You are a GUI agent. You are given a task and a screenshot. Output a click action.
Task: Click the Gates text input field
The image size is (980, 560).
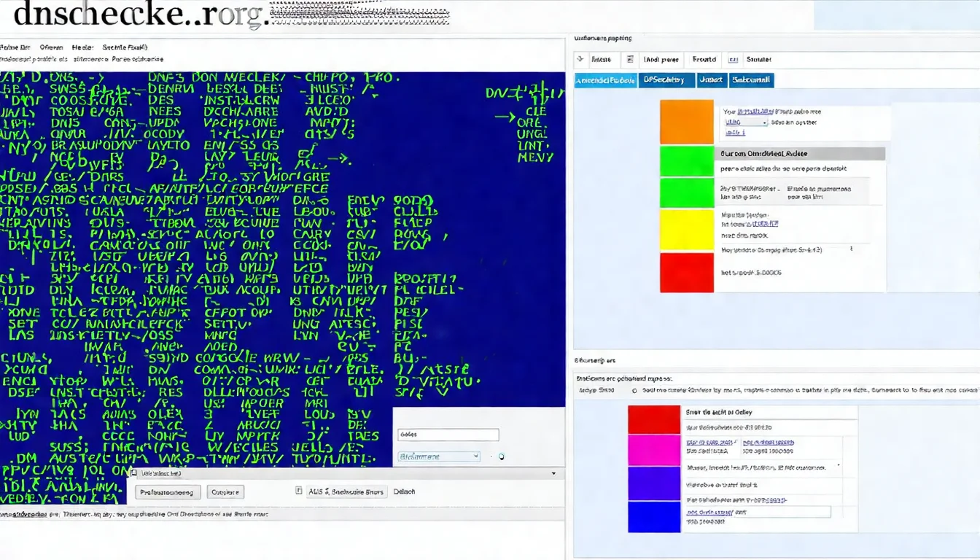tap(448, 434)
